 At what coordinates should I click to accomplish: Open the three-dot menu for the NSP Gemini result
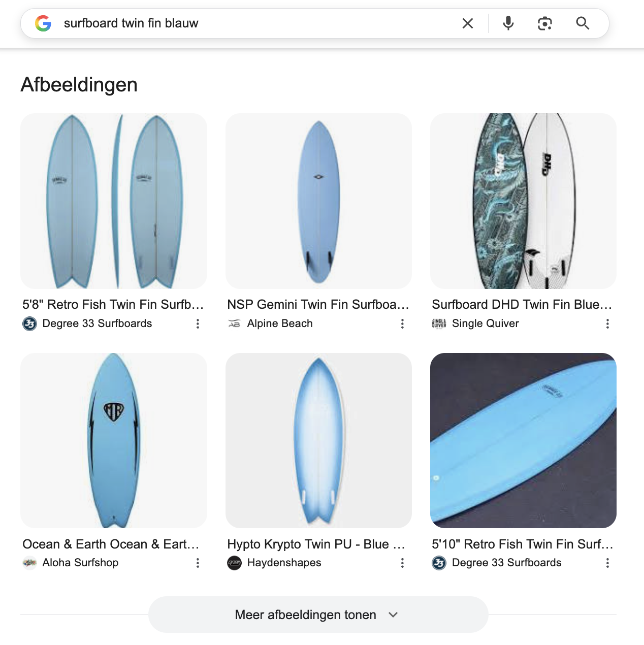point(402,324)
